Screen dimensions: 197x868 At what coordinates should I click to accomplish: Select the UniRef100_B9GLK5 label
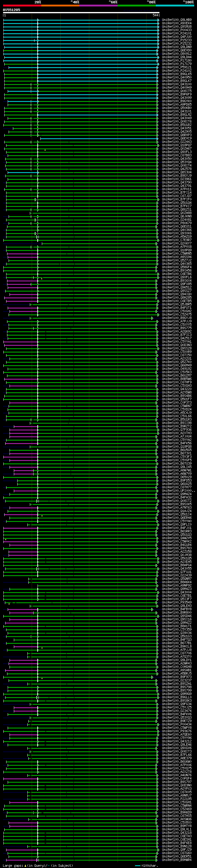[x=177, y=74]
